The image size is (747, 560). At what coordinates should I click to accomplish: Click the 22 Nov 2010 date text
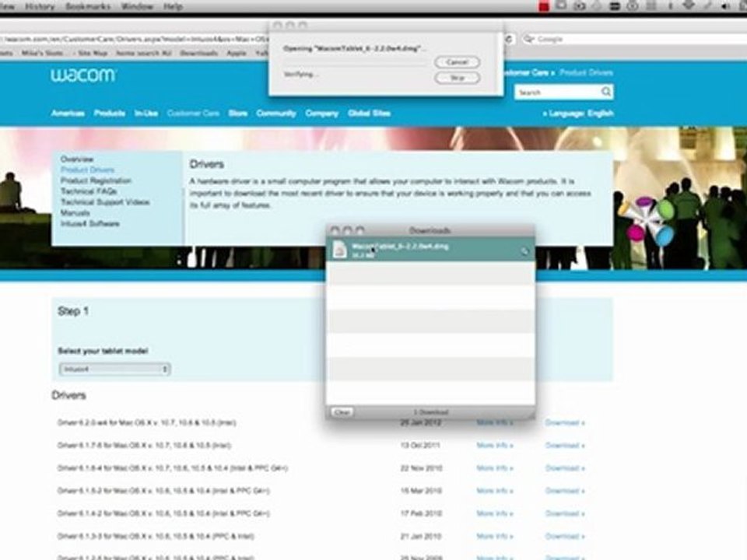click(421, 468)
